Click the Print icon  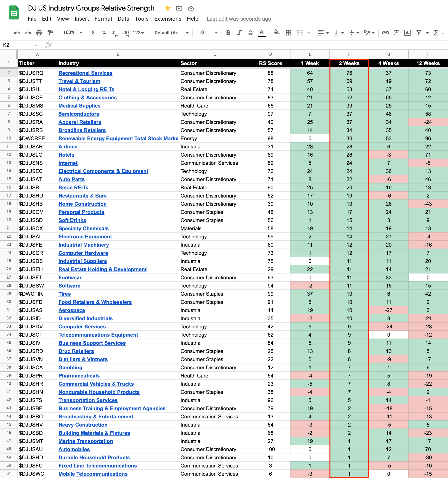39,33
